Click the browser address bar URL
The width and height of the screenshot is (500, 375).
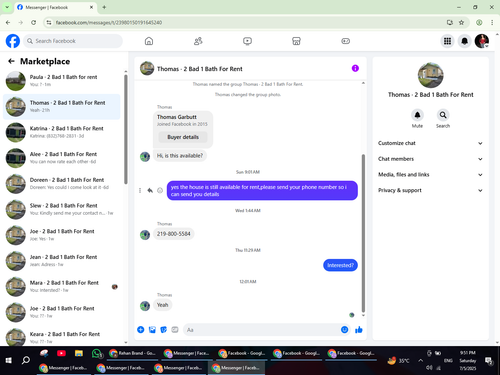(109, 22)
